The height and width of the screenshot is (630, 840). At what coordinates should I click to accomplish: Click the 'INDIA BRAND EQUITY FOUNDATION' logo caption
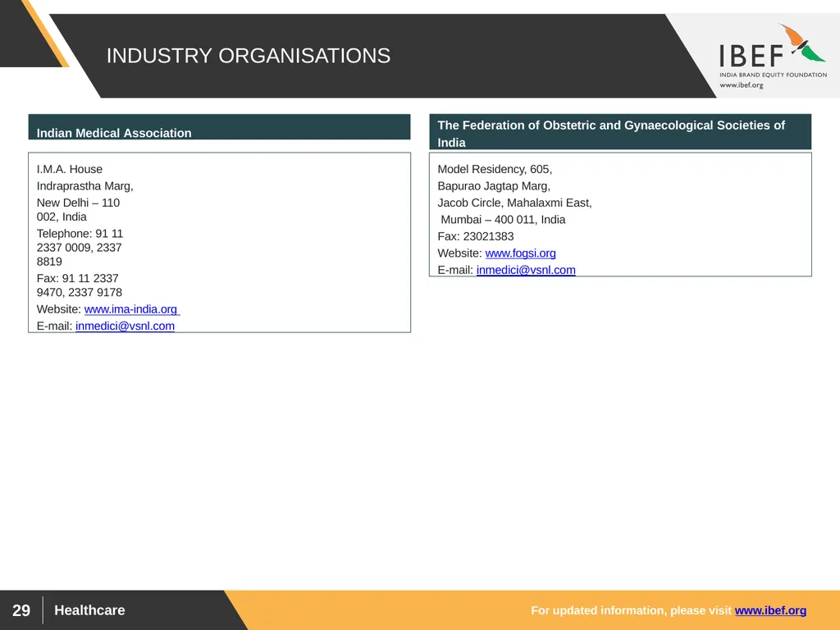point(773,75)
